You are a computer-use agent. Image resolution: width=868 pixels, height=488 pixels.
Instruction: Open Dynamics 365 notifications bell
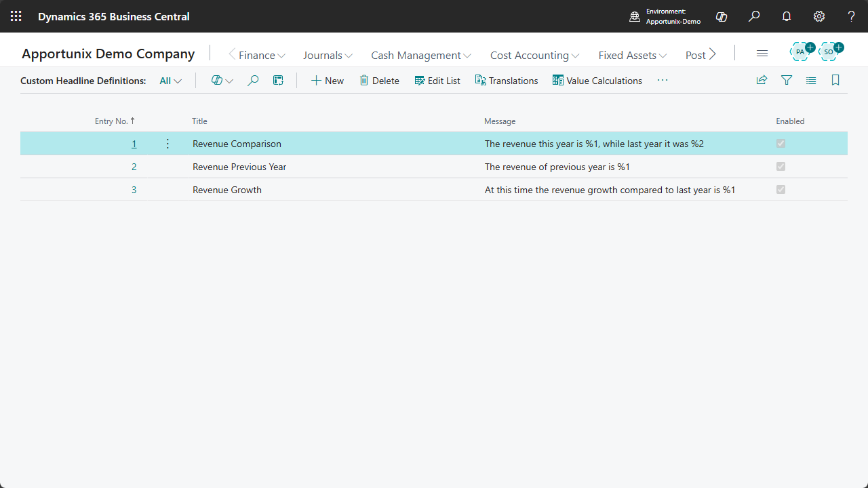coord(786,16)
